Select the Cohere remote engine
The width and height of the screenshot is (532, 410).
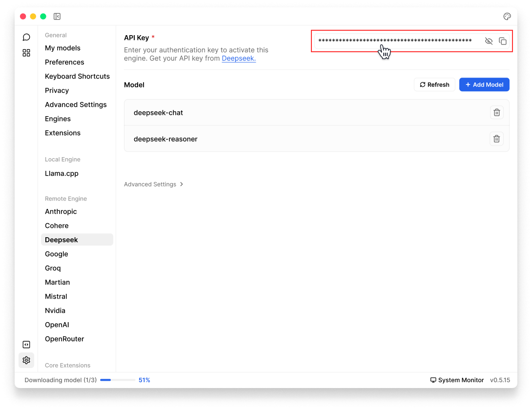pyautogui.click(x=57, y=225)
